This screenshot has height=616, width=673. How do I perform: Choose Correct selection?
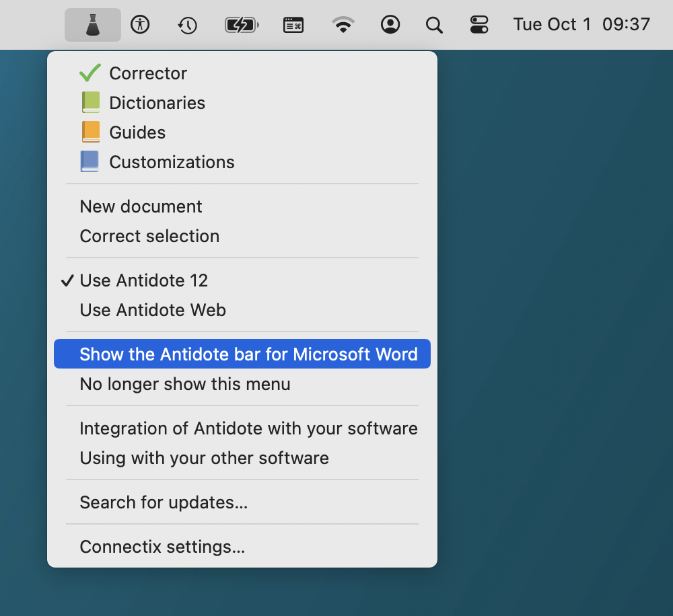[x=242, y=236]
